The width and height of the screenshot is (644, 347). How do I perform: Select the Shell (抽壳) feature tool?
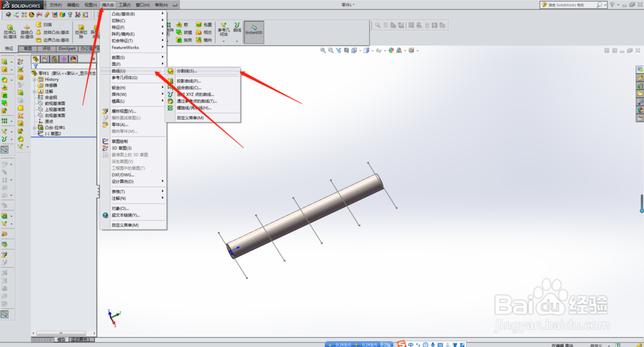tap(184, 40)
